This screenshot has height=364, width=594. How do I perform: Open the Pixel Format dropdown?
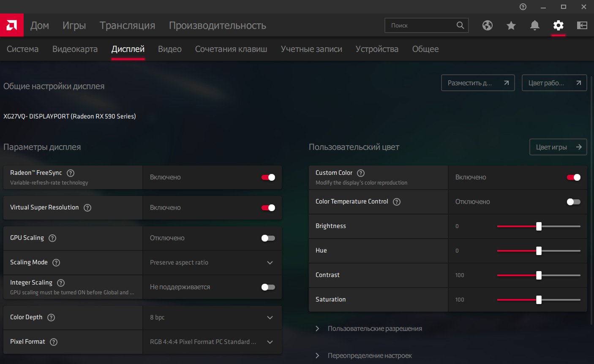coord(212,342)
